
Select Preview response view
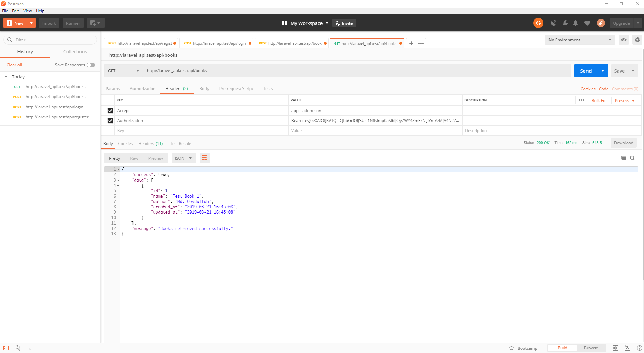click(155, 158)
